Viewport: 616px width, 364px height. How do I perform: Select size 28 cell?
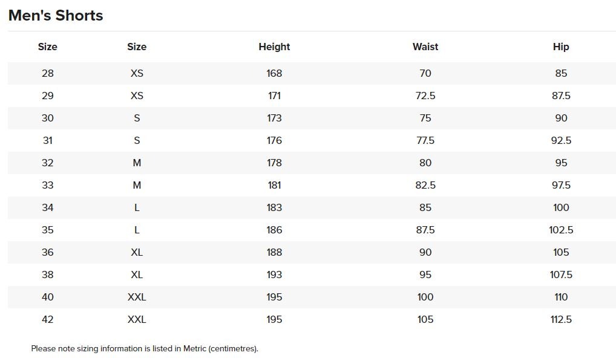tap(48, 73)
